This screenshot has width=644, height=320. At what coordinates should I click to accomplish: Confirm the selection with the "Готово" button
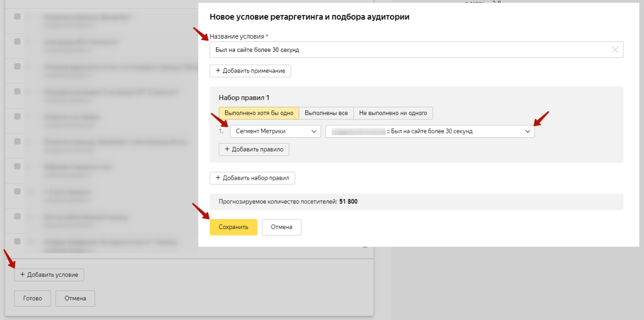tap(33, 298)
